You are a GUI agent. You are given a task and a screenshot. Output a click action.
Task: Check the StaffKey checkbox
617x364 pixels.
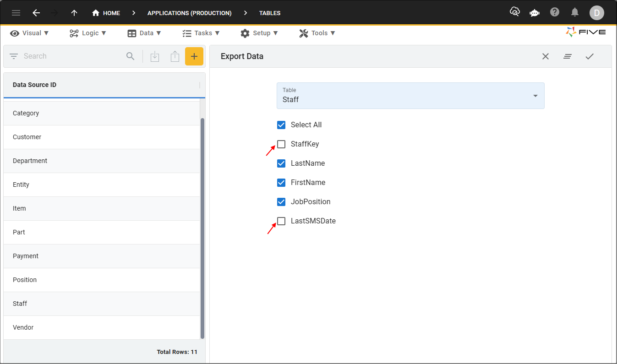pyautogui.click(x=281, y=144)
